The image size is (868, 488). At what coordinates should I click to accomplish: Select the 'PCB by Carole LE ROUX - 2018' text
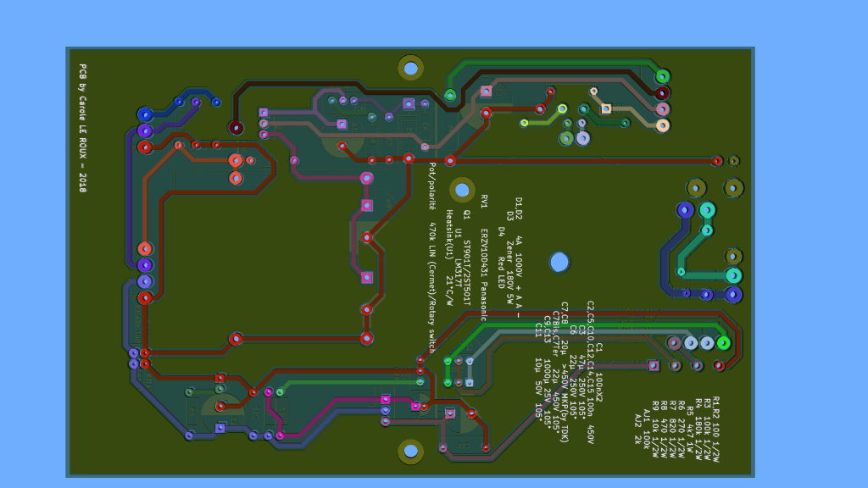pyautogui.click(x=82, y=128)
